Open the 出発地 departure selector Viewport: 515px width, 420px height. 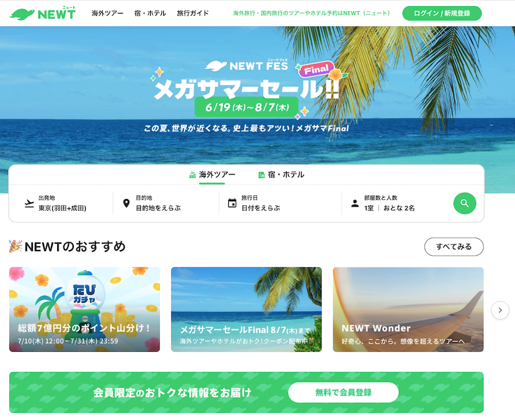[x=61, y=203]
